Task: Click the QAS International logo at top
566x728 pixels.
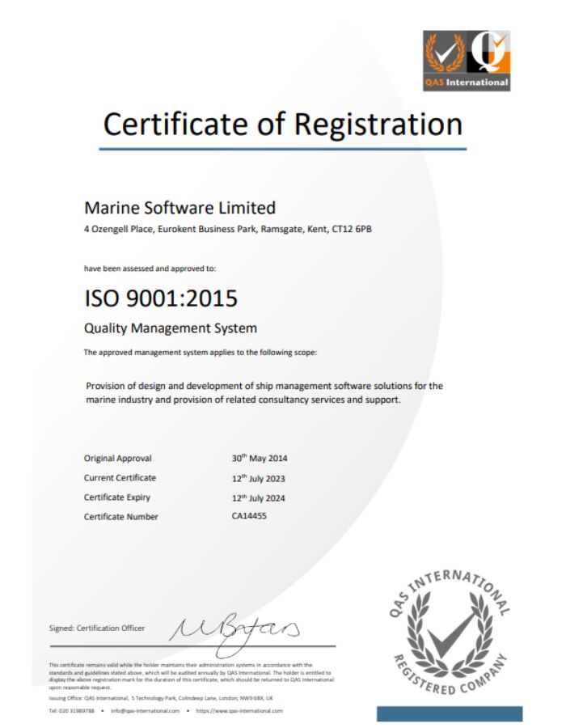Action: [x=467, y=60]
